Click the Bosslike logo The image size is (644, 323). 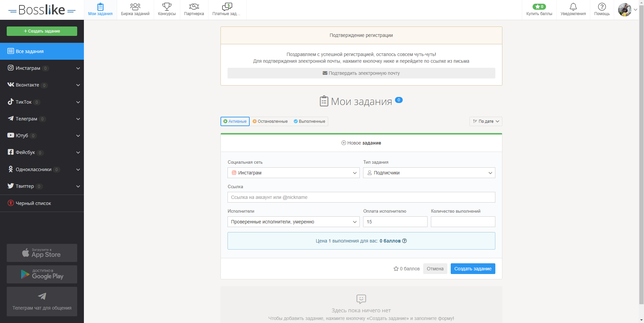point(42,10)
